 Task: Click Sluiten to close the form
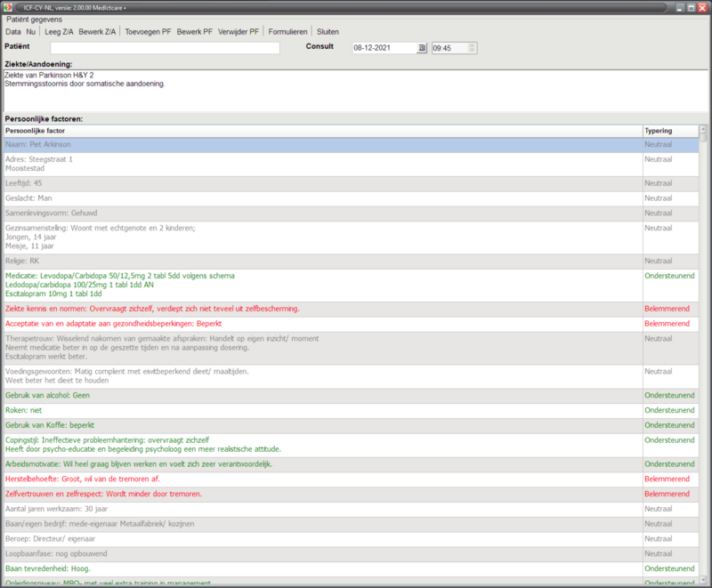coord(328,31)
